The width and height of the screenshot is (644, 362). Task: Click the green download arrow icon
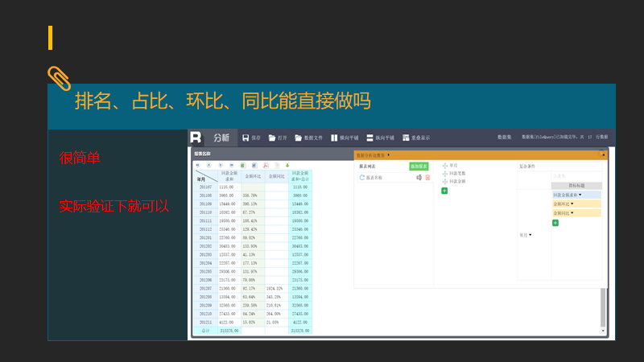pos(287,165)
